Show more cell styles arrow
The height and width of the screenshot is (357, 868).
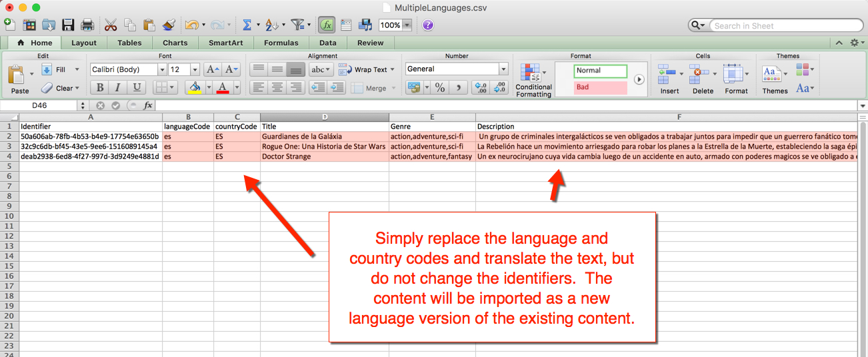click(639, 79)
